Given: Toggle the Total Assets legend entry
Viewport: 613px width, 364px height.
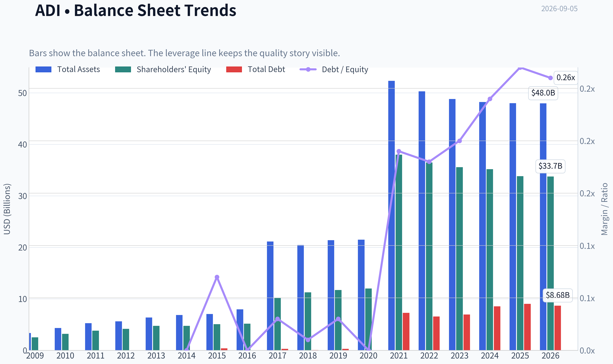Looking at the screenshot, I should pos(68,69).
